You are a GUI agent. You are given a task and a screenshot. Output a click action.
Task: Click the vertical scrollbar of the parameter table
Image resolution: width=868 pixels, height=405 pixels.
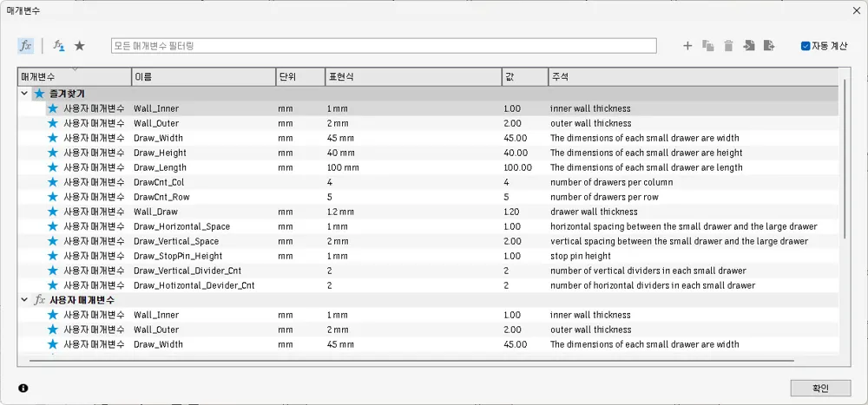(x=845, y=158)
